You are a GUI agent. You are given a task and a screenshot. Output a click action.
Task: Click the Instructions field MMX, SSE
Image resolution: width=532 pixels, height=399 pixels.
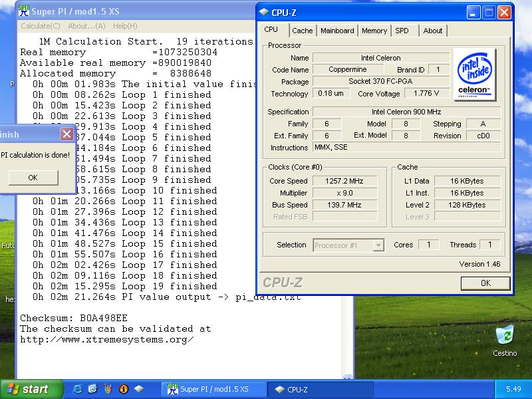click(x=406, y=147)
